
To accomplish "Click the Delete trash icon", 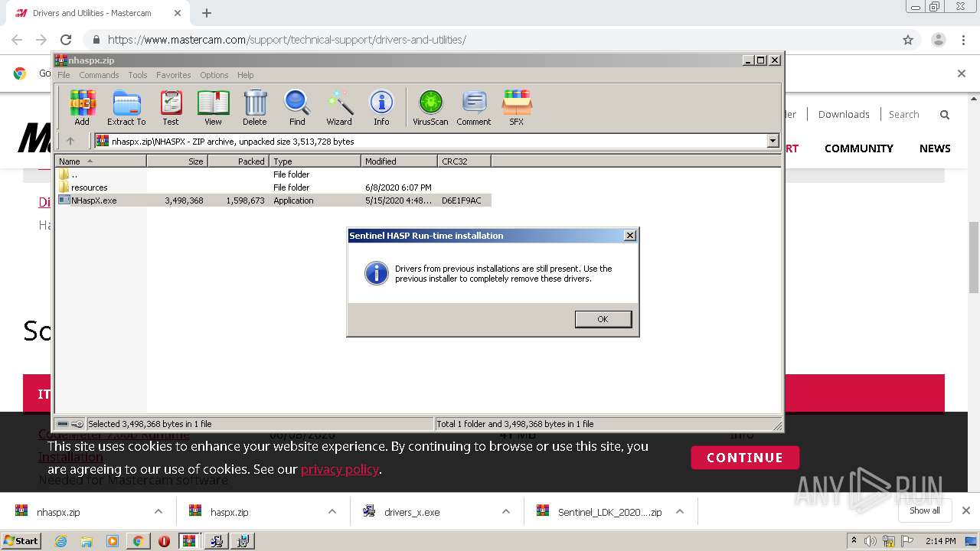I will click(x=255, y=107).
